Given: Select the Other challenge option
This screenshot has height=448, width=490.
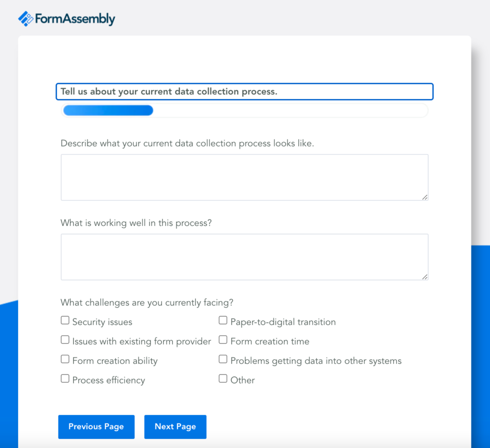Looking at the screenshot, I should (x=222, y=378).
